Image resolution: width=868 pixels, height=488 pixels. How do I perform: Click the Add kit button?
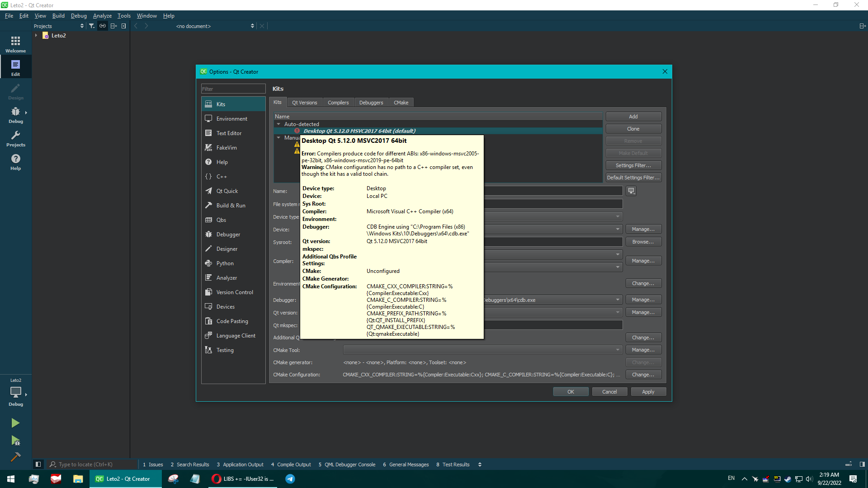pos(633,117)
